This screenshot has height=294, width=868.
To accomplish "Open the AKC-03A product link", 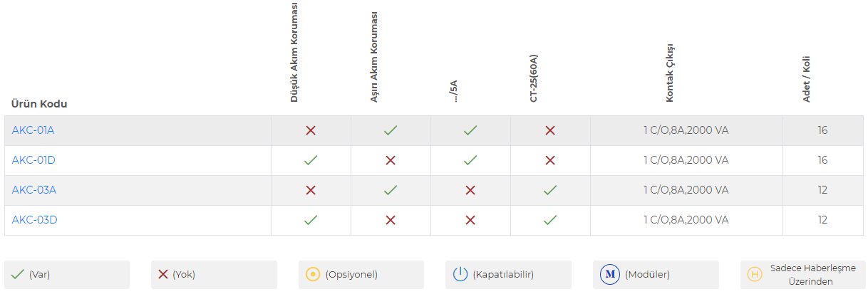I will coord(33,190).
